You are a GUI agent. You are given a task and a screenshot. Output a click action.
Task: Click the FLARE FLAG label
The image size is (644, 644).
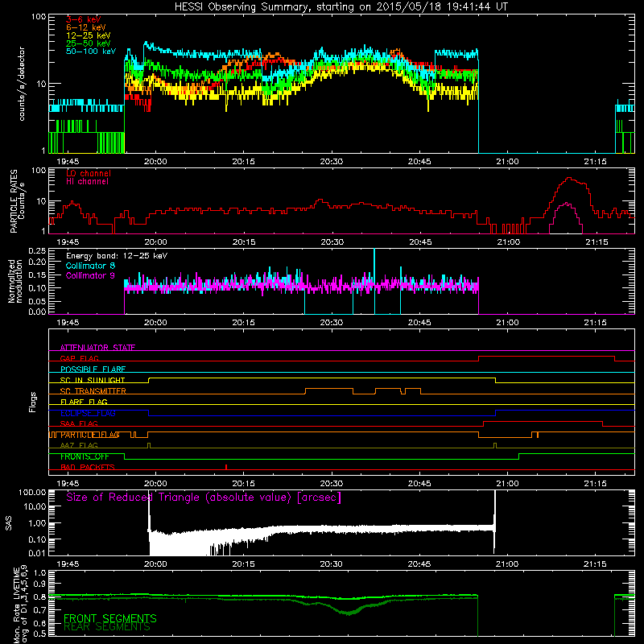pyautogui.click(x=84, y=402)
